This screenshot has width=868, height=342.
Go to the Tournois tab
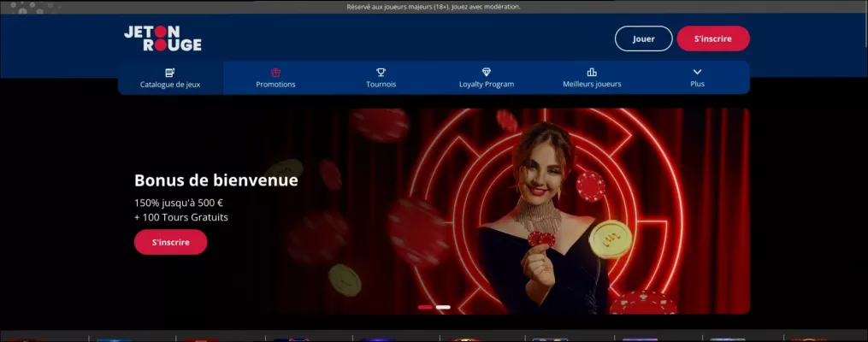381,78
